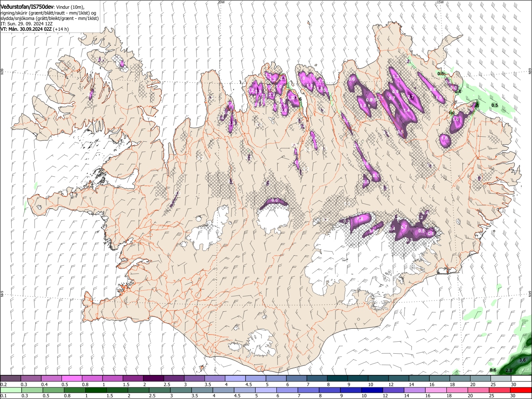Pick the pale grey 25 snow scale swatch
Viewport: 532px width, 399px height.
coord(500,378)
